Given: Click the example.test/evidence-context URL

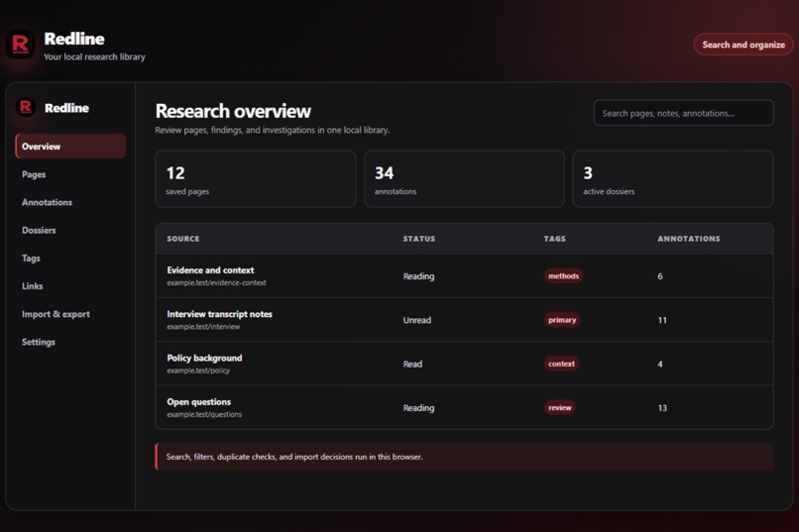Looking at the screenshot, I should click(x=216, y=282).
